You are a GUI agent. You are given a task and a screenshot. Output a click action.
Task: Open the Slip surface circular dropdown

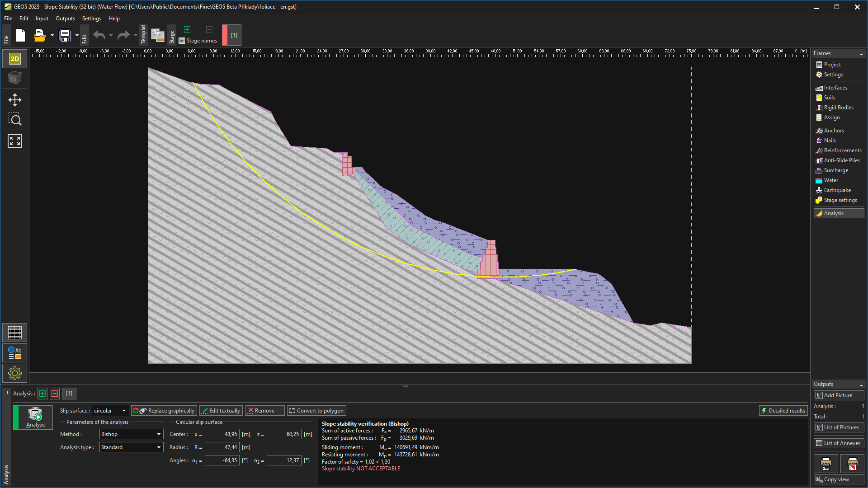[110, 411]
